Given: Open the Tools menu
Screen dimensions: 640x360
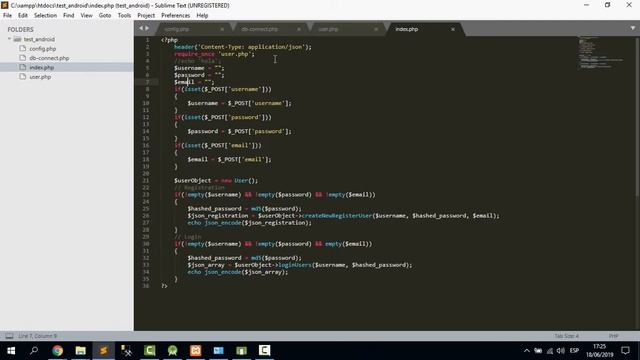Looking at the screenshot, I should (124, 16).
